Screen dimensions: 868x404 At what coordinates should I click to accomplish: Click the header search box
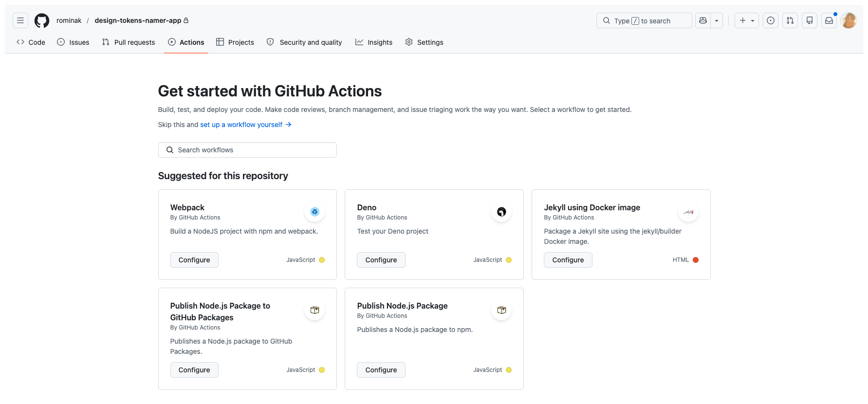click(x=644, y=20)
